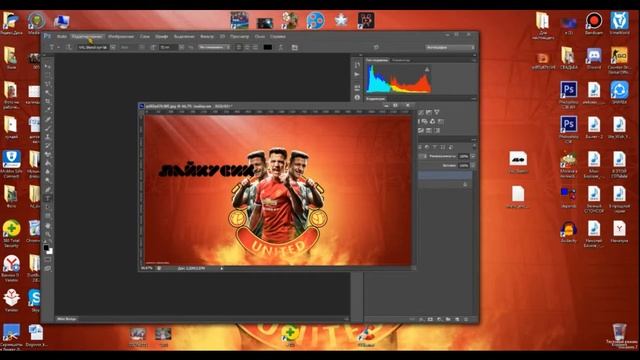This screenshot has width=640, height=360.
Task: Delete layer with the trash icon
Action: (x=466, y=319)
